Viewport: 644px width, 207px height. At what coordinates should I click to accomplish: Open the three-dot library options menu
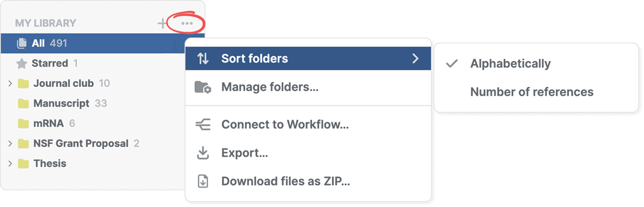click(x=187, y=23)
